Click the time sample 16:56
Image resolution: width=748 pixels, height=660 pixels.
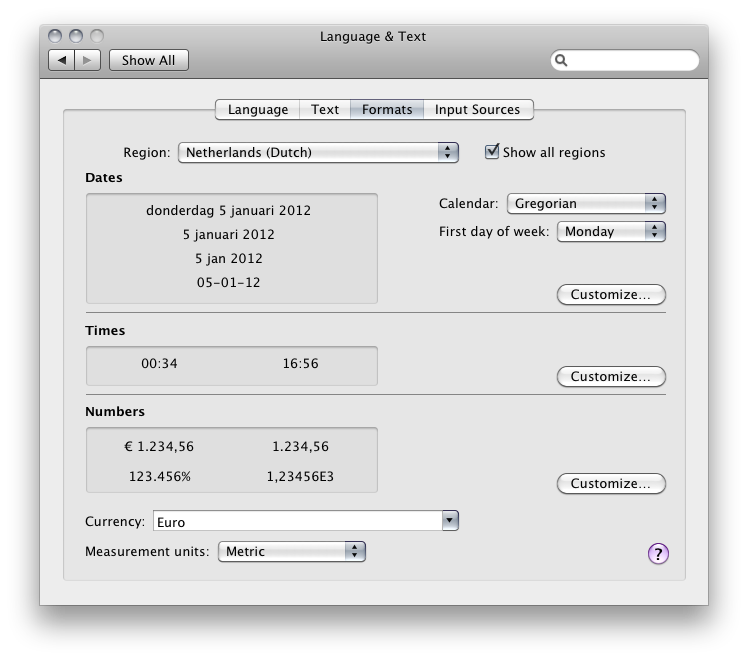click(x=300, y=364)
